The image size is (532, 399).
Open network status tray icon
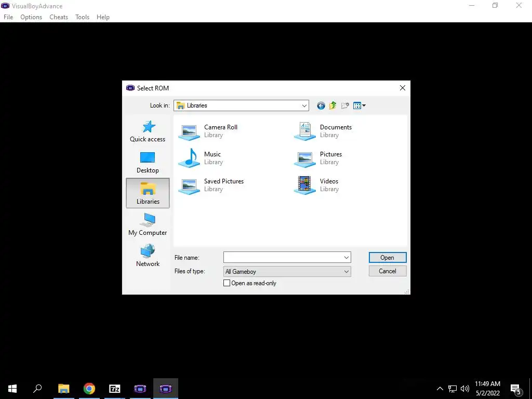(x=453, y=389)
